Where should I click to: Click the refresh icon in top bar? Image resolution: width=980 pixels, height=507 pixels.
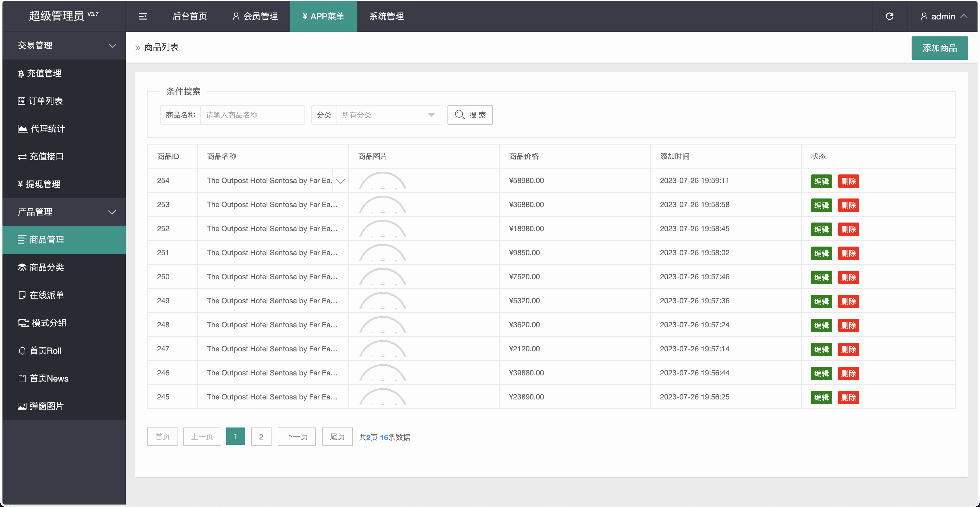point(889,16)
